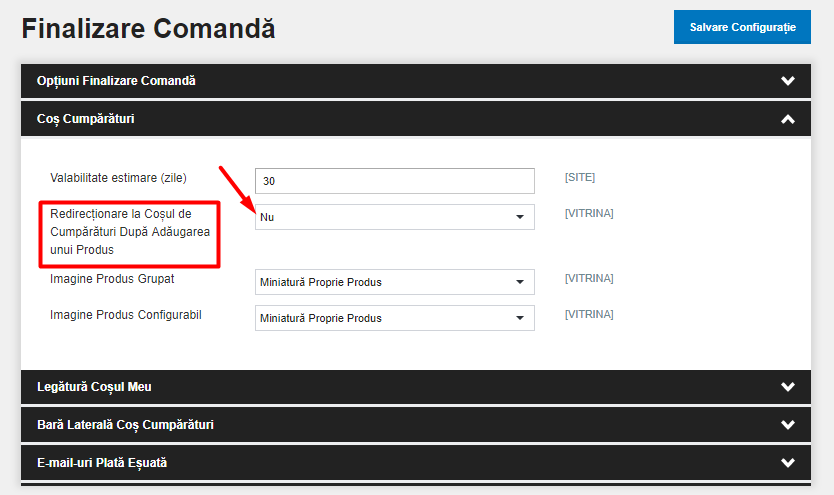Image resolution: width=834 pixels, height=495 pixels.
Task: Click the Redirecționare la Coșul de Cumpărături label
Action: pos(130,232)
